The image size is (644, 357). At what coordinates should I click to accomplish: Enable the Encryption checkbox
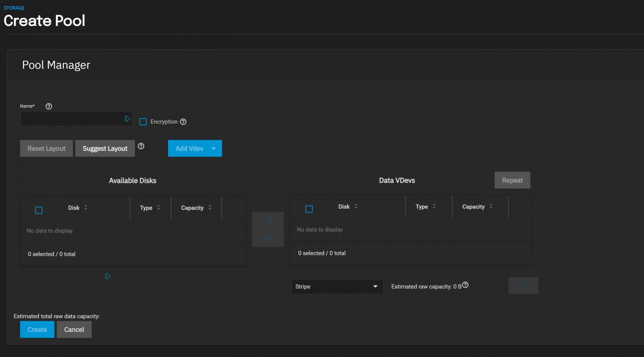pyautogui.click(x=143, y=122)
